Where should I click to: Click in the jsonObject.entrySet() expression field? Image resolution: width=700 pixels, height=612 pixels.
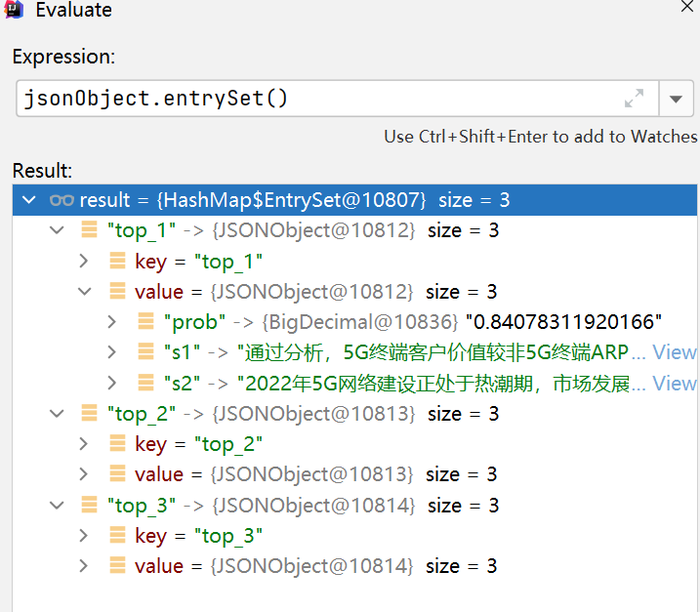(x=321, y=99)
